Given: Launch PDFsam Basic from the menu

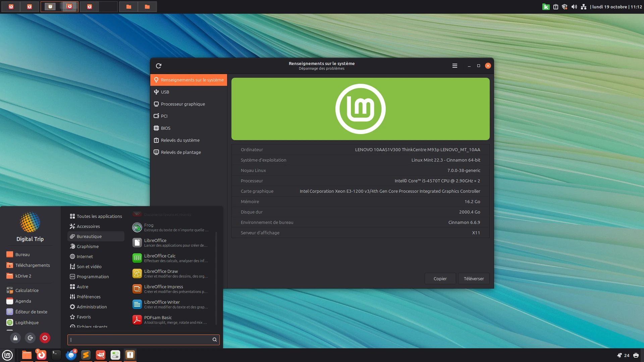Looking at the screenshot, I should 172,320.
